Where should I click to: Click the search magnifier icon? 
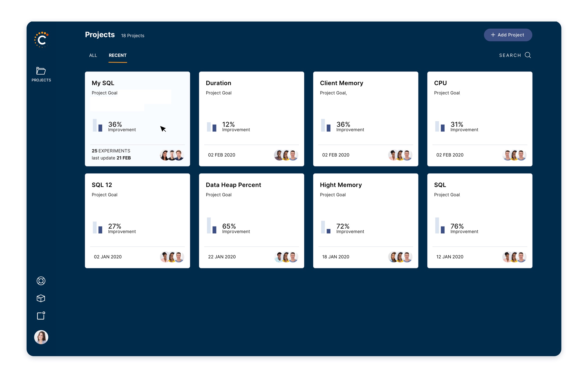pos(528,55)
